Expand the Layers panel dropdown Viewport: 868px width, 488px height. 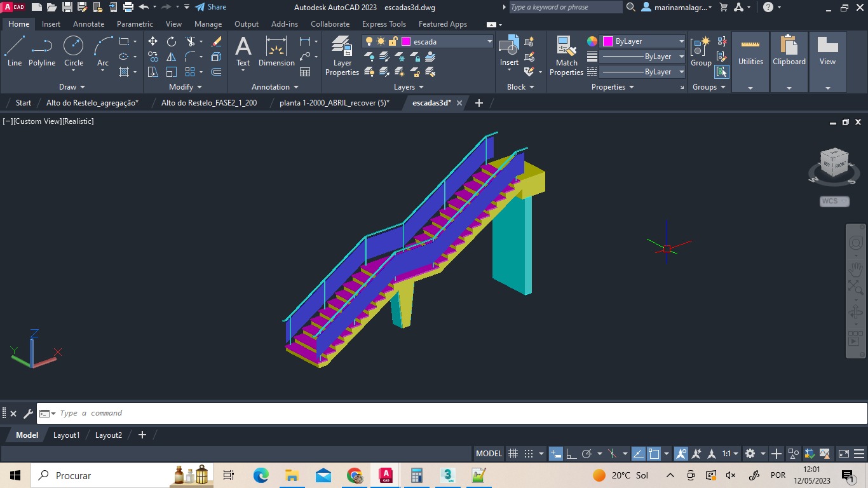point(409,87)
